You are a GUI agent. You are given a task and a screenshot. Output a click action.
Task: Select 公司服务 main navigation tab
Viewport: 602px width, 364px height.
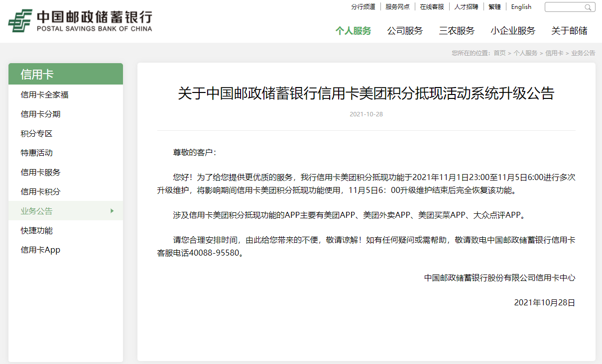(x=405, y=31)
